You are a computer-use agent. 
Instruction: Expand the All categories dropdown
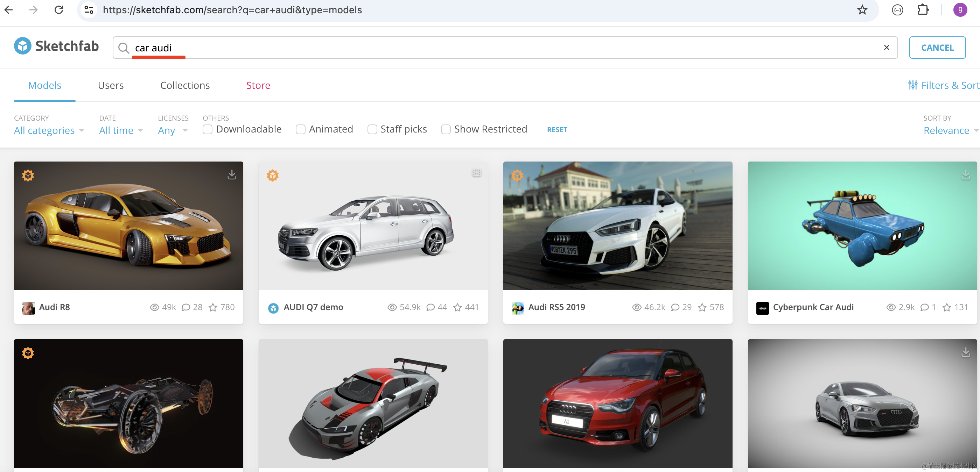(49, 130)
